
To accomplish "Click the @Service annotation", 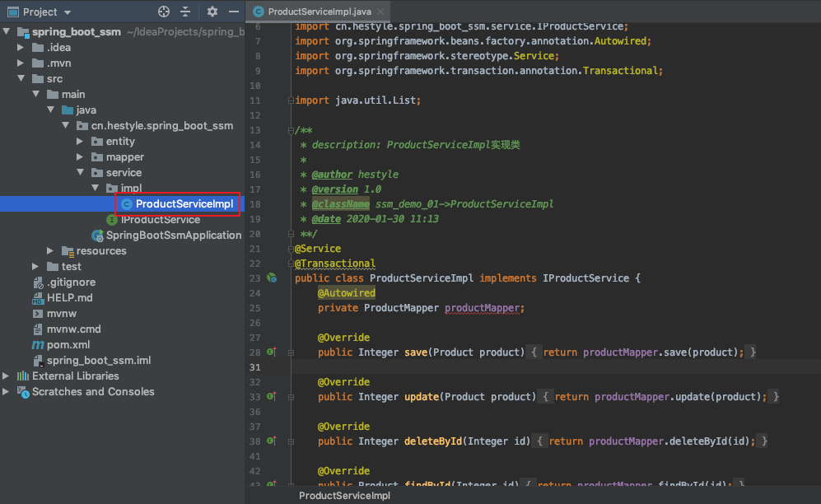I will [x=318, y=249].
